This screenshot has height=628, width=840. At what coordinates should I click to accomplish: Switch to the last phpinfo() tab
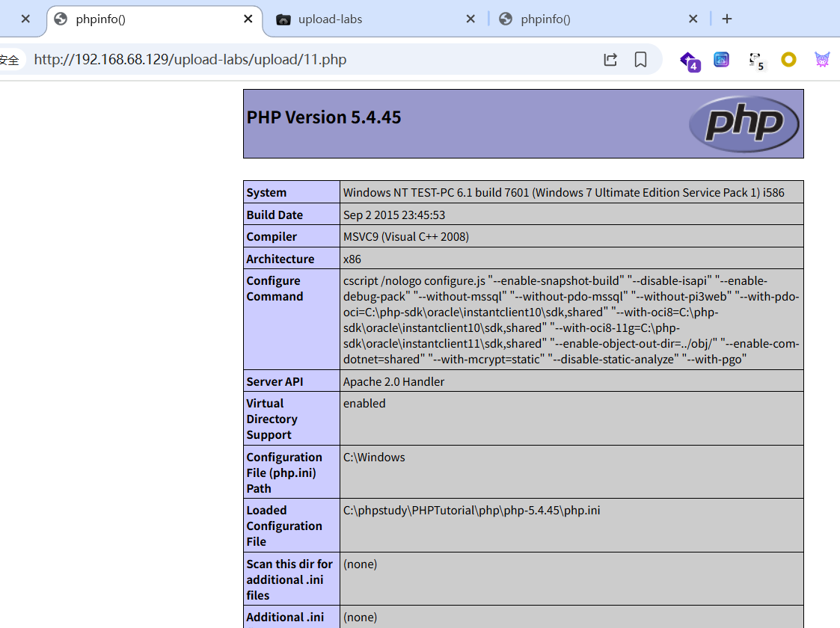click(599, 19)
